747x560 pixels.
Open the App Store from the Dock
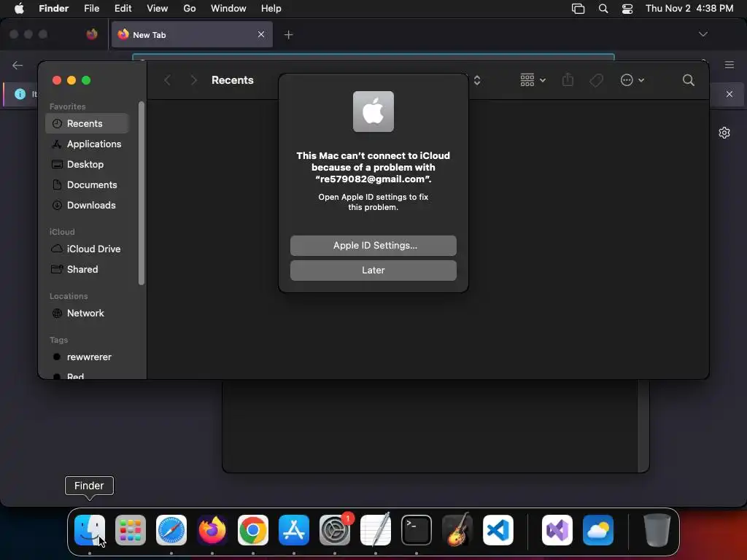294,530
